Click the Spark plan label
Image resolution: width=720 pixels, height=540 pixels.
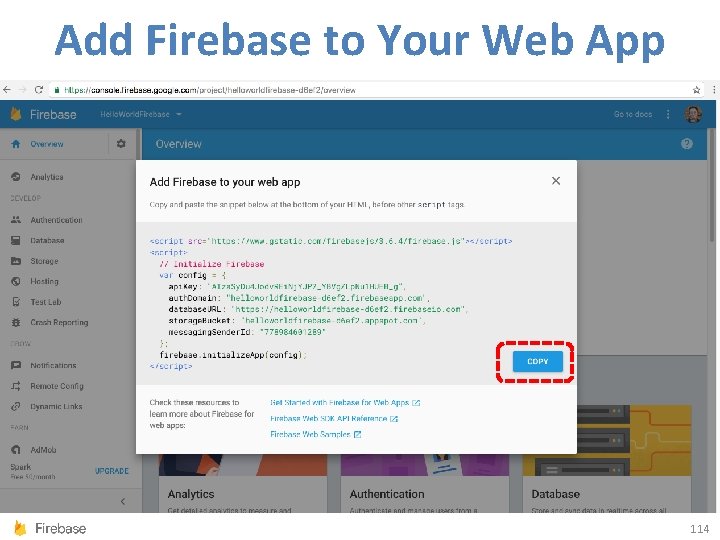[x=21, y=467]
